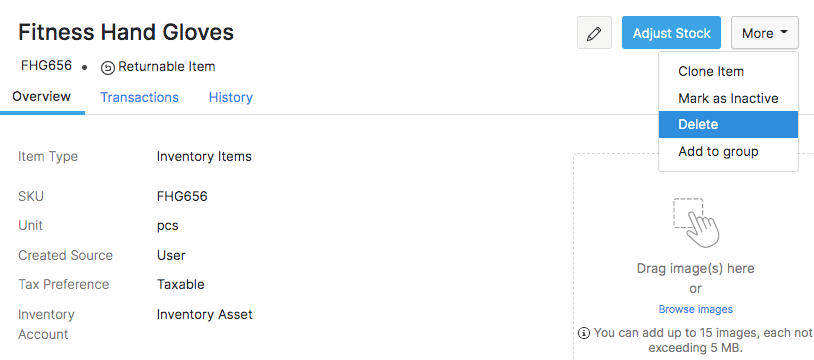Viewport: 814px width, 360px height.
Task: Click the caret arrow on More button
Action: pos(783,32)
